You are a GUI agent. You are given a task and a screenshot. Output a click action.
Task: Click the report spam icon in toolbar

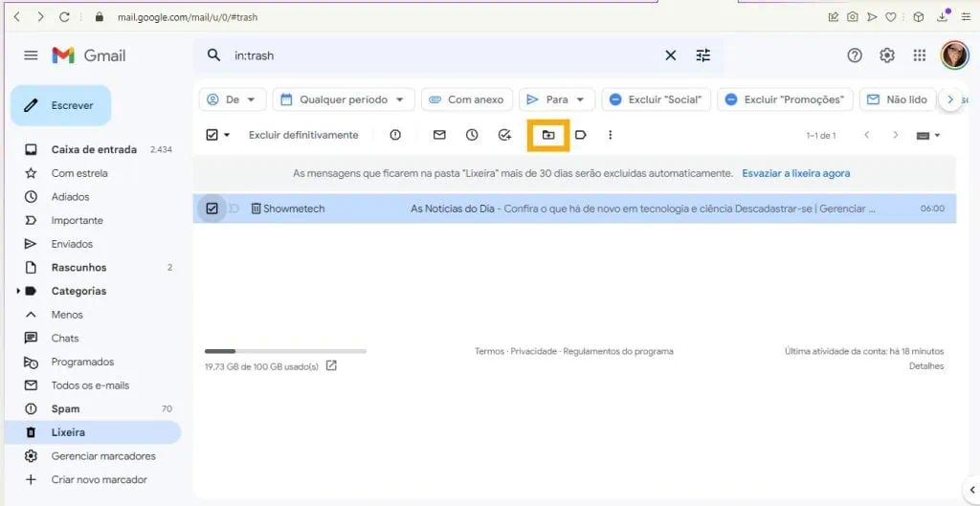tap(395, 135)
